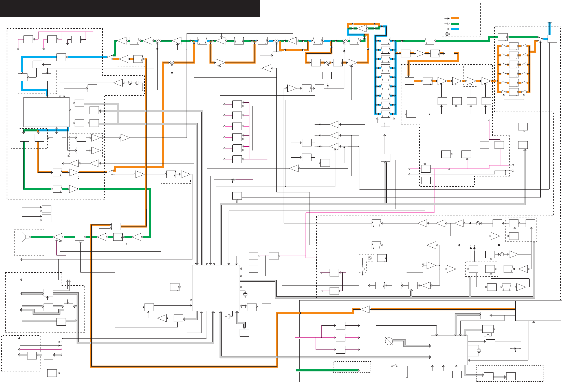Click the gray block arrow in the legend
Image resolution: width=562 pixels, height=392 pixels.
(x=447, y=34)
